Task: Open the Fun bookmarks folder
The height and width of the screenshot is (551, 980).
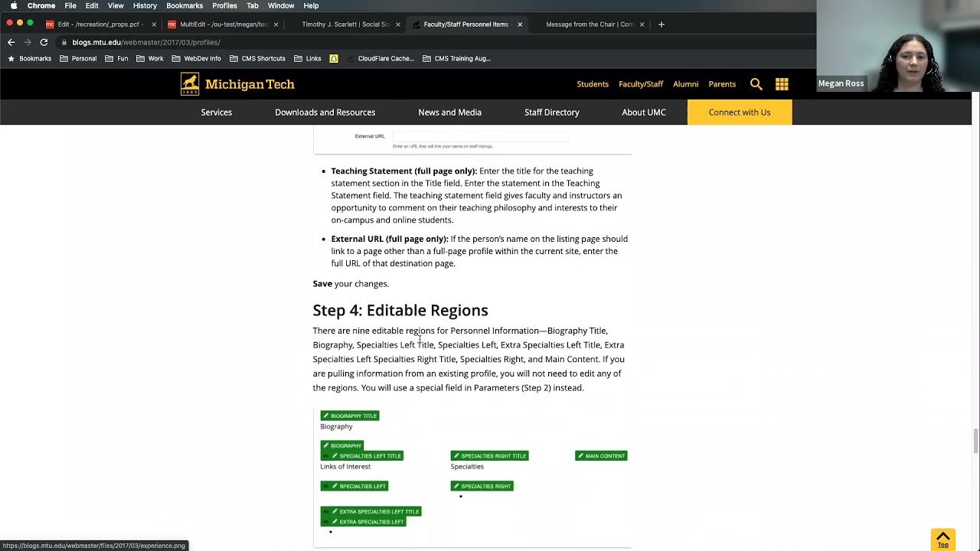Action: pyautogui.click(x=116, y=58)
